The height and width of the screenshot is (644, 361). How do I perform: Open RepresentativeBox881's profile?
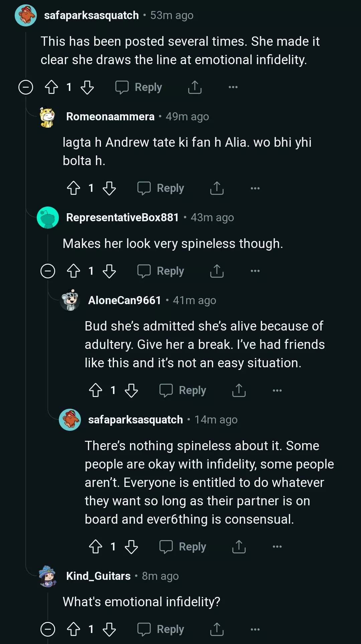pos(122,217)
